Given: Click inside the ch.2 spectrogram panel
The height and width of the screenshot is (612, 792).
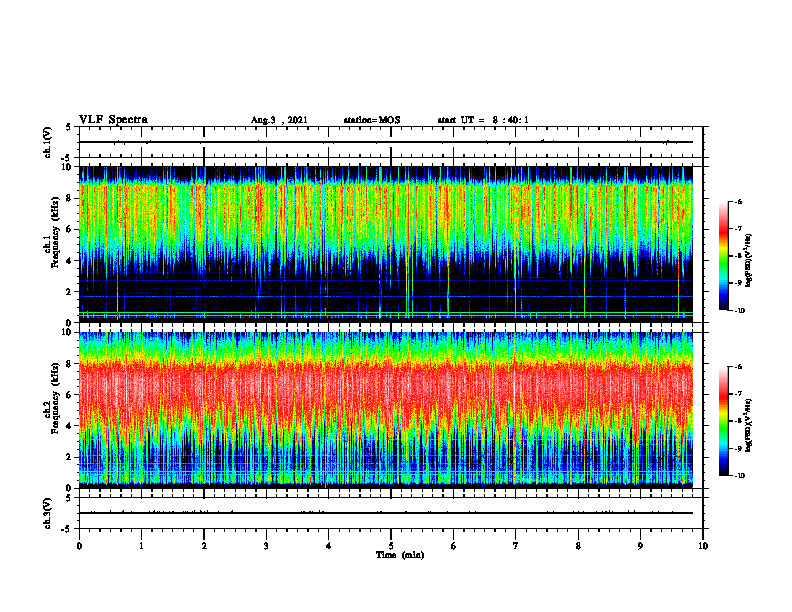Looking at the screenshot, I should pos(386,410).
